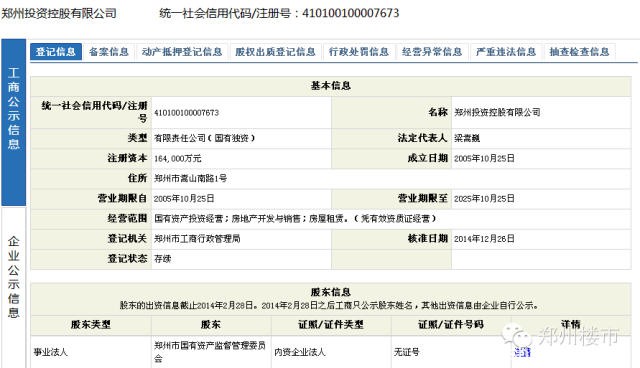Click company name 郑州投资控股有限公司 in 名称 cell
The image size is (640, 368).
[497, 112]
